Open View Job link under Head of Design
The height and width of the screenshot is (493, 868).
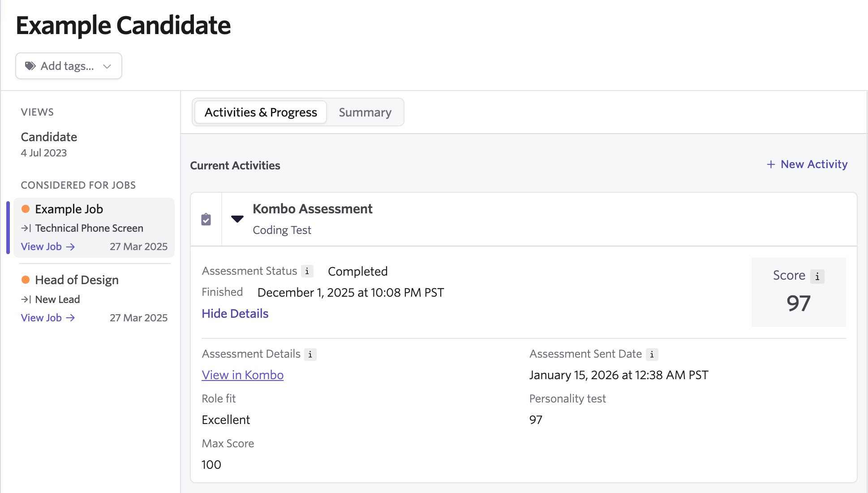coord(41,318)
